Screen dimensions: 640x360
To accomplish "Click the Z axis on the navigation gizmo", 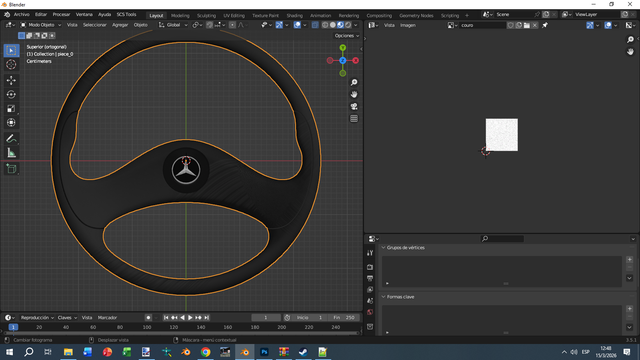I will click(x=342, y=60).
